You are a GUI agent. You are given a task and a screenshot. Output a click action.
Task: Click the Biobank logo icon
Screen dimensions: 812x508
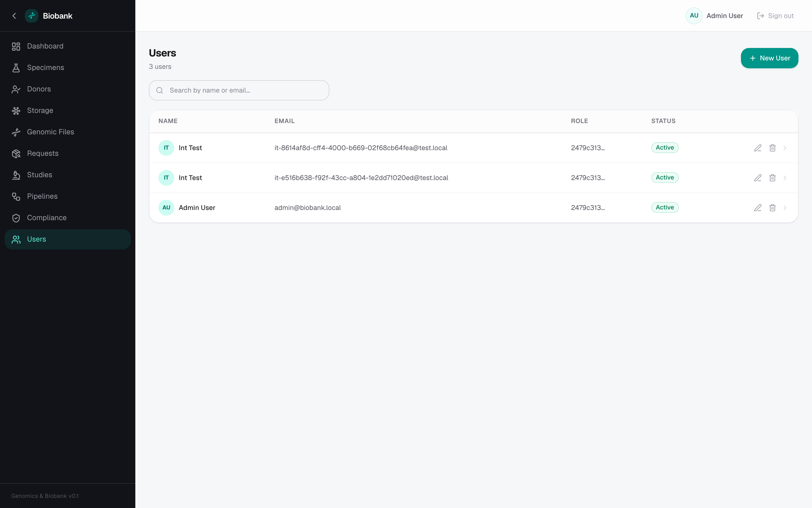[x=32, y=16]
